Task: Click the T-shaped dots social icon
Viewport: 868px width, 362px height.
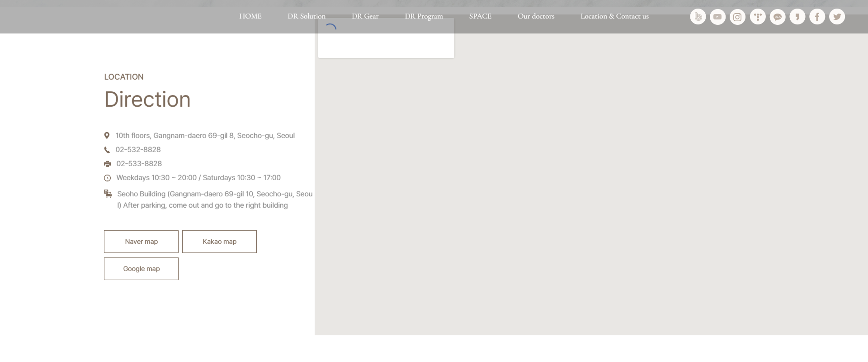Action: point(757,17)
